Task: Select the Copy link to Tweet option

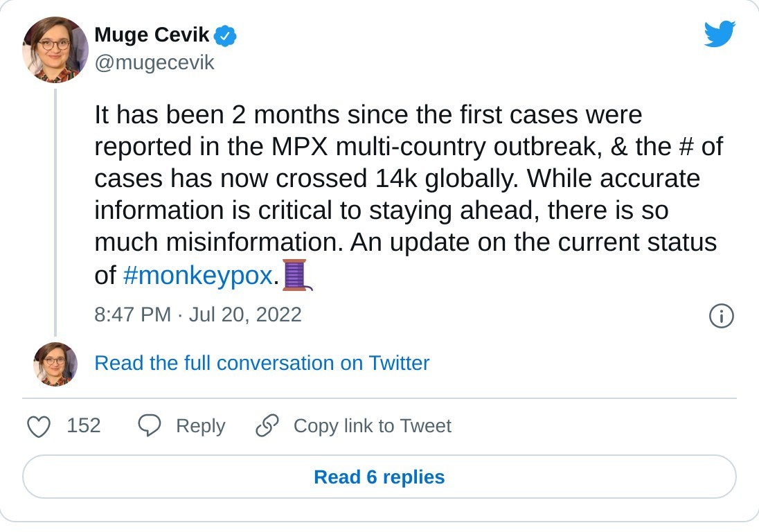Action: click(373, 426)
